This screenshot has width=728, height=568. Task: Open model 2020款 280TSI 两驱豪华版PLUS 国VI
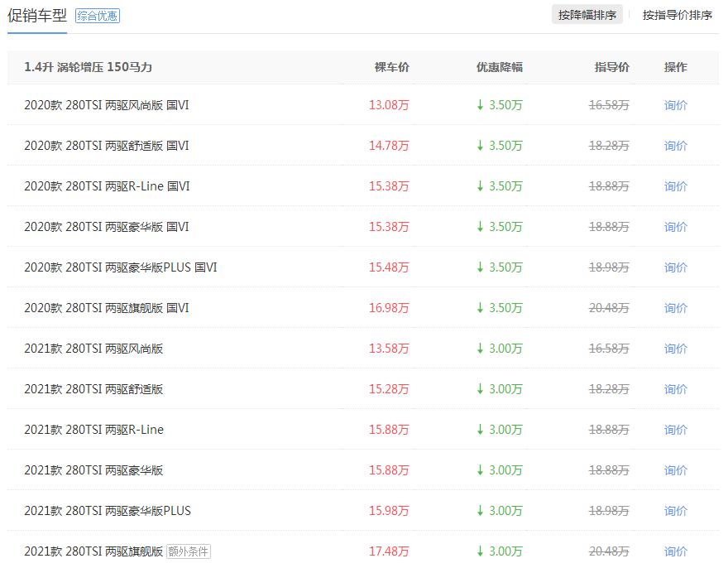click(x=121, y=267)
